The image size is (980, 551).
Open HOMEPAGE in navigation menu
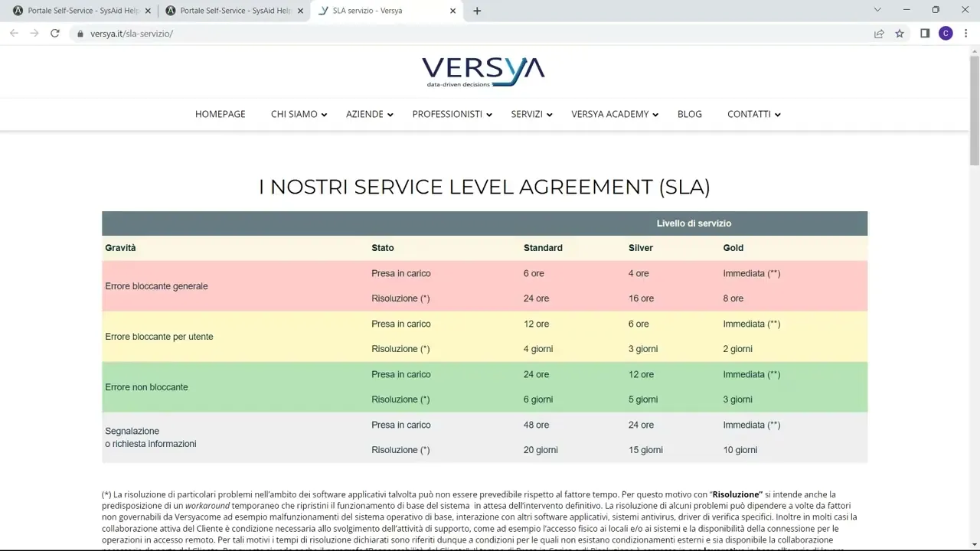pyautogui.click(x=220, y=114)
